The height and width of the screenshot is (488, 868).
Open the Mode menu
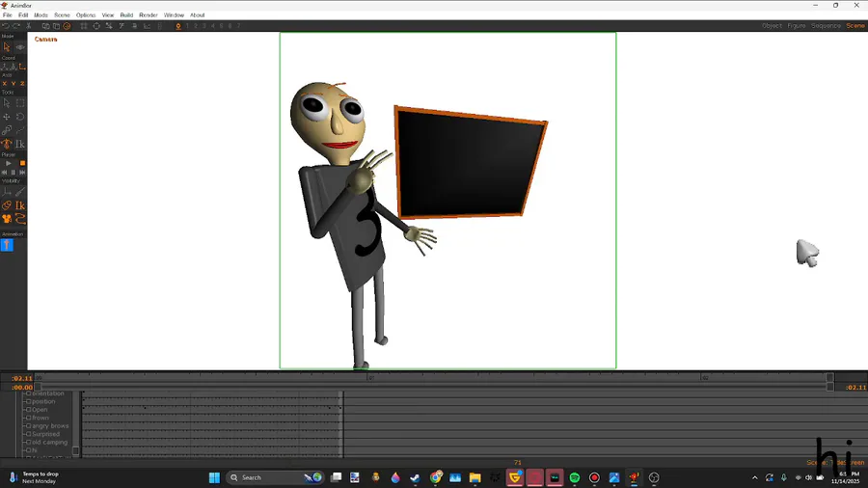click(x=41, y=14)
